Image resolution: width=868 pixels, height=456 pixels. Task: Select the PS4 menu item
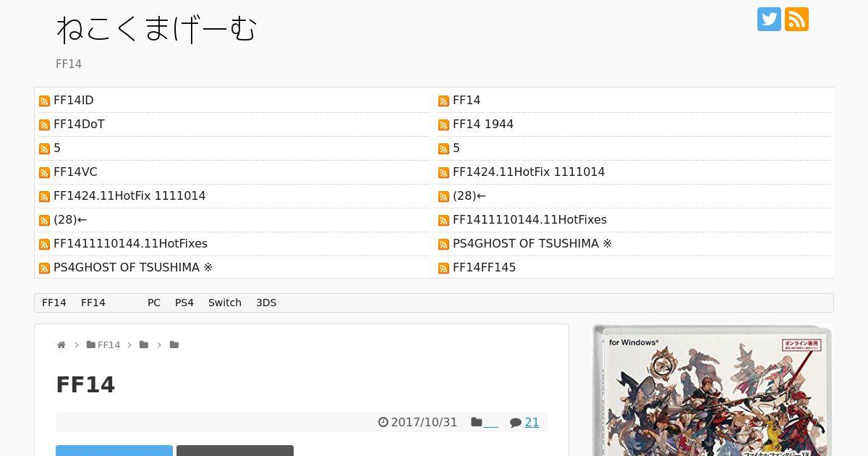184,303
